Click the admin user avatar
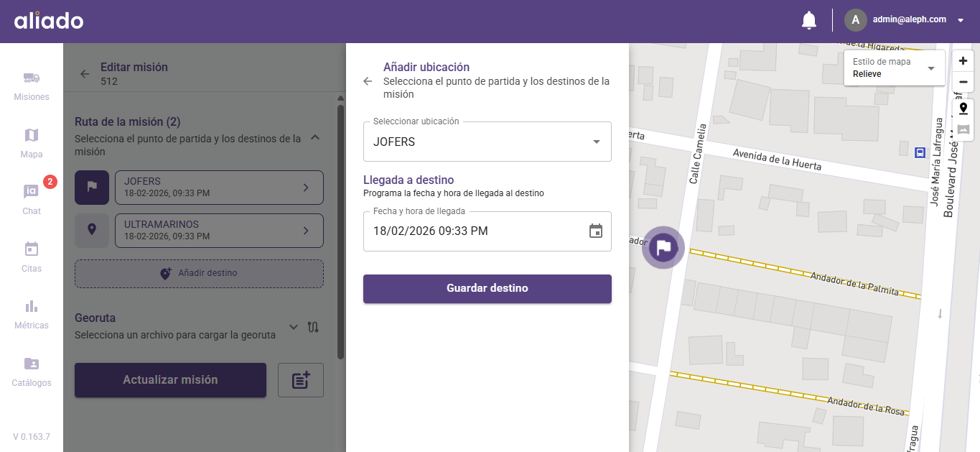This screenshot has height=452, width=980. pyautogui.click(x=855, y=20)
